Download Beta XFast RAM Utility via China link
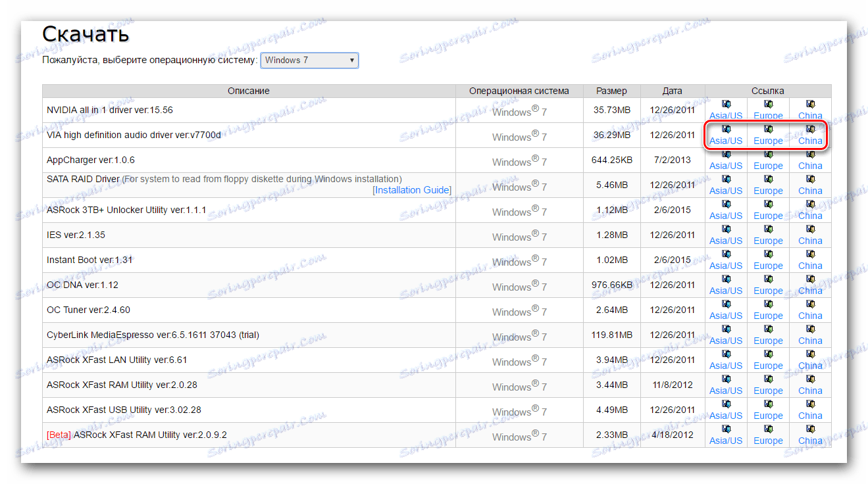This screenshot has width=868, height=484. (810, 441)
